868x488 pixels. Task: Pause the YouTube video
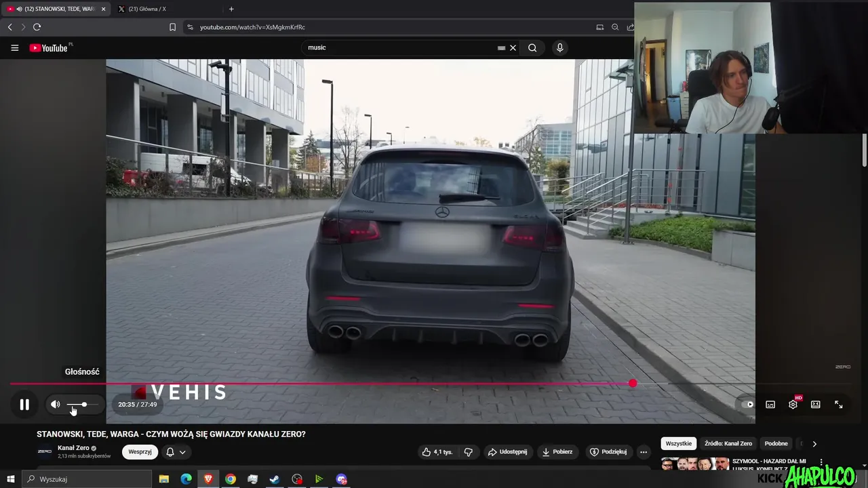(24, 405)
